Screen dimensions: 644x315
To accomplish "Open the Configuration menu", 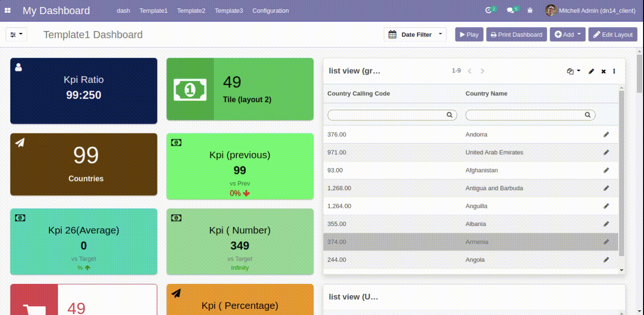I will tap(270, 10).
